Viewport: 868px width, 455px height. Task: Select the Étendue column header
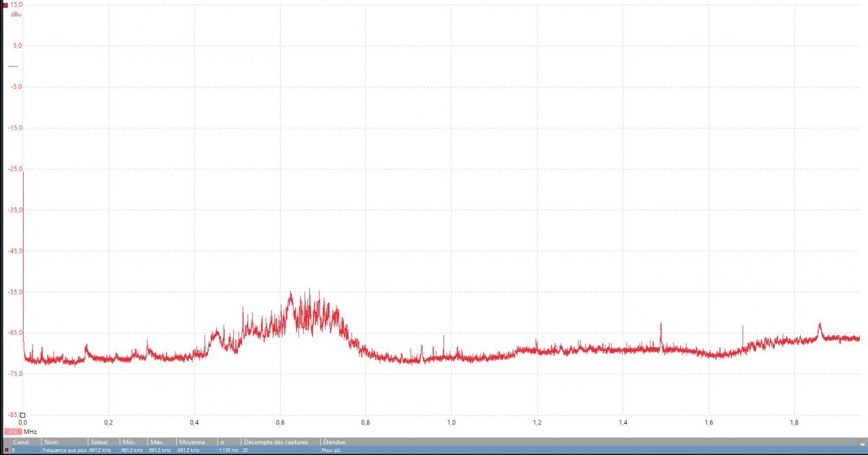pos(334,442)
